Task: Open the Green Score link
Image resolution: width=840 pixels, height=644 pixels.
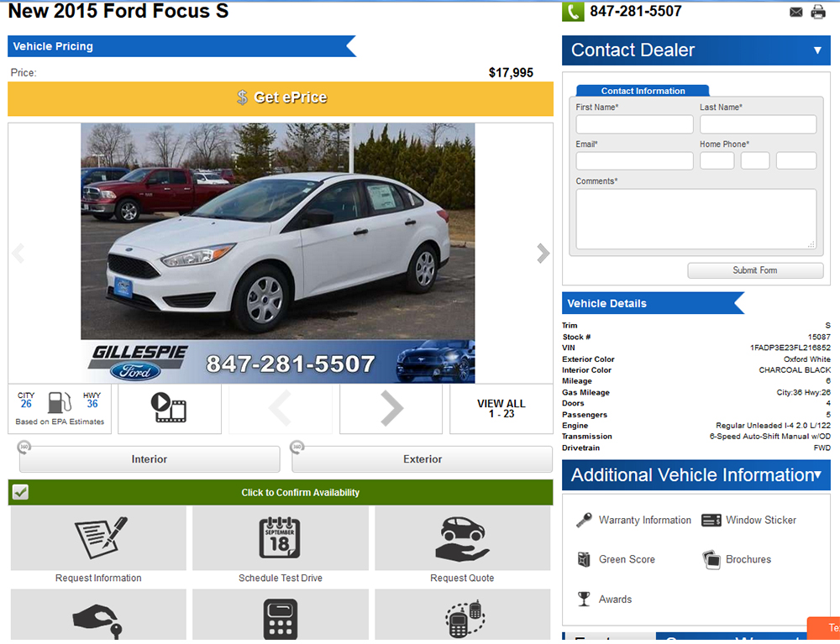Action: pos(627,559)
